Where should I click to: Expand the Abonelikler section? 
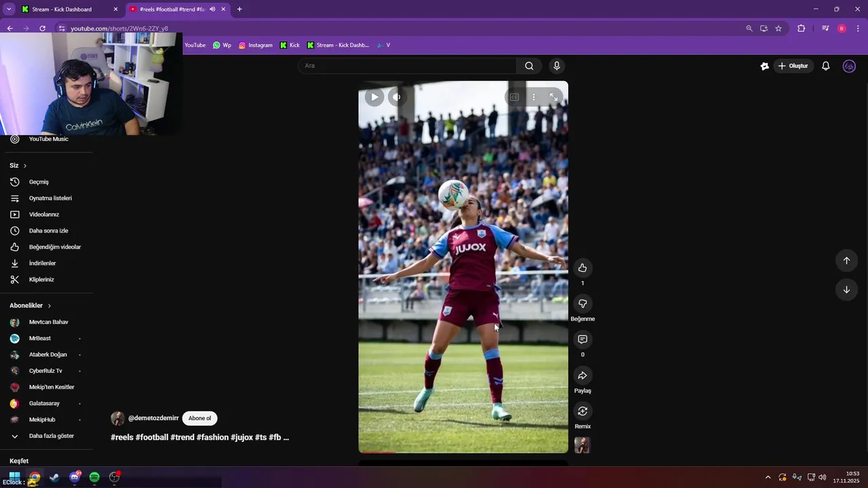(31, 306)
